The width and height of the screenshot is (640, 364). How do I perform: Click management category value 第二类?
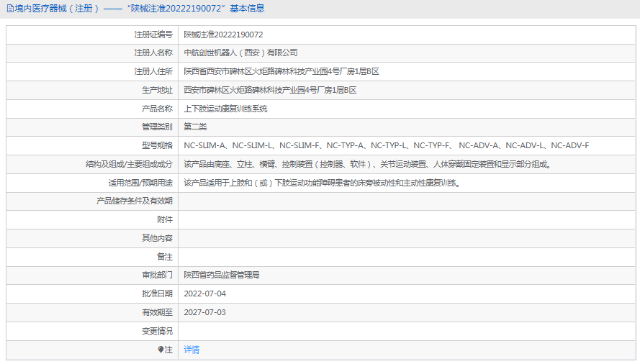click(x=195, y=127)
